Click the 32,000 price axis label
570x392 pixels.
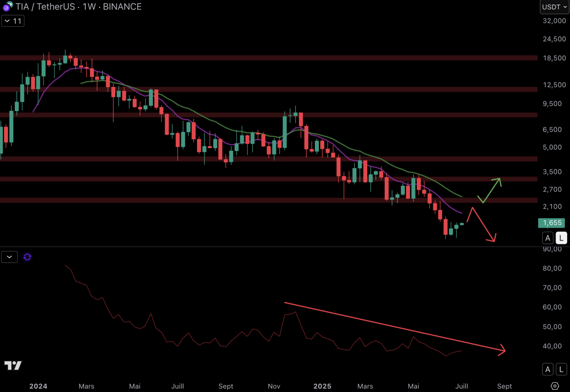click(x=554, y=21)
